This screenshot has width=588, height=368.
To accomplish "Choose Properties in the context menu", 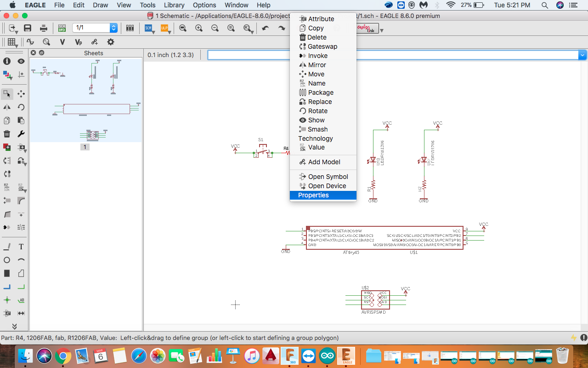I will pyautogui.click(x=323, y=195).
